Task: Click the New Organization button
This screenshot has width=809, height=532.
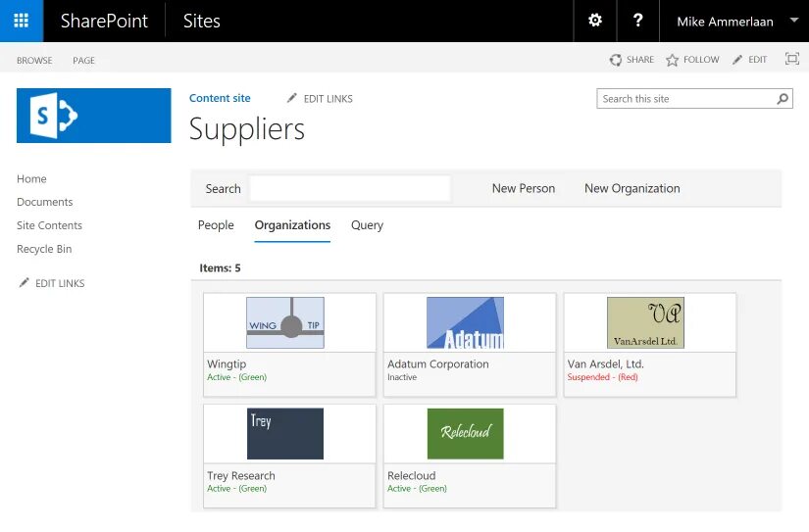Action: (x=632, y=188)
